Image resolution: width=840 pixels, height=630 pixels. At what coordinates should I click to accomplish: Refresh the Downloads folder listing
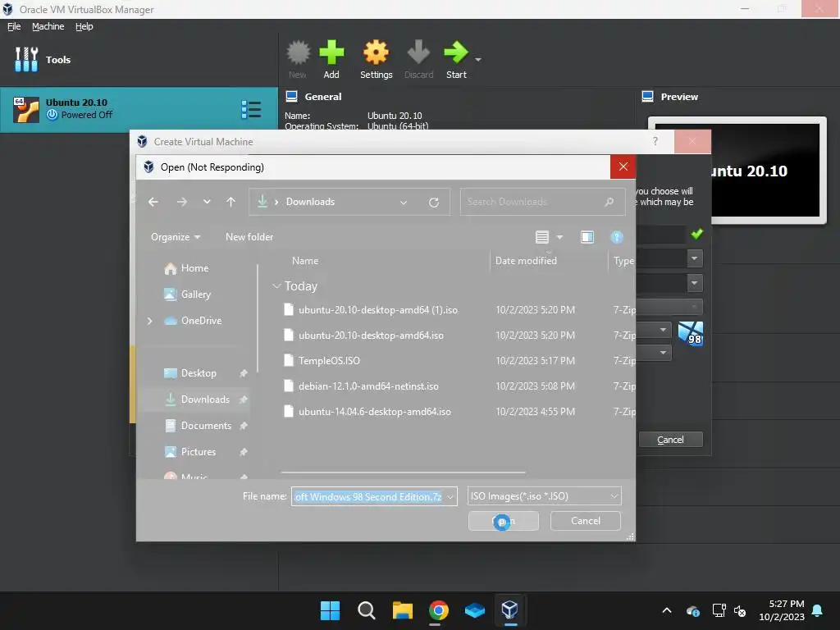pyautogui.click(x=434, y=203)
